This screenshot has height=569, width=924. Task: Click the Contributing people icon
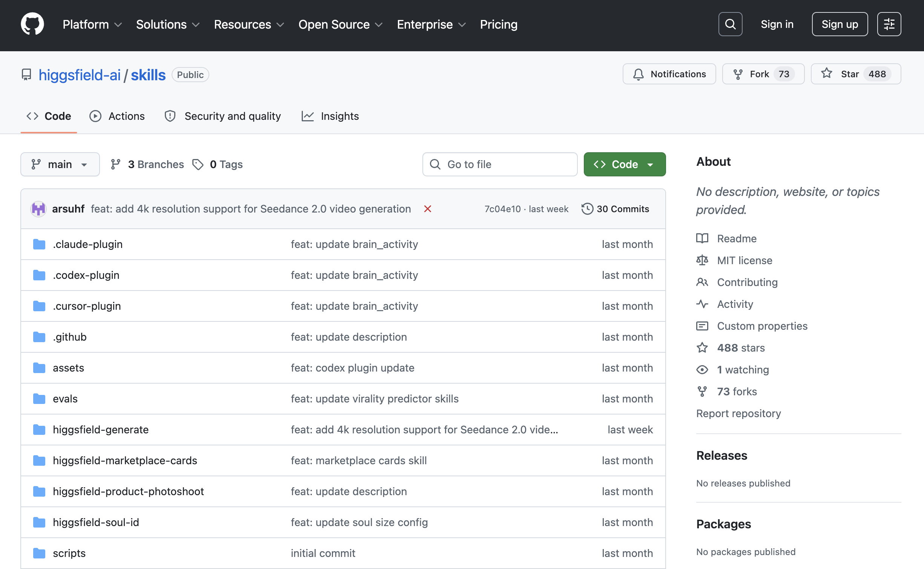coord(702,282)
